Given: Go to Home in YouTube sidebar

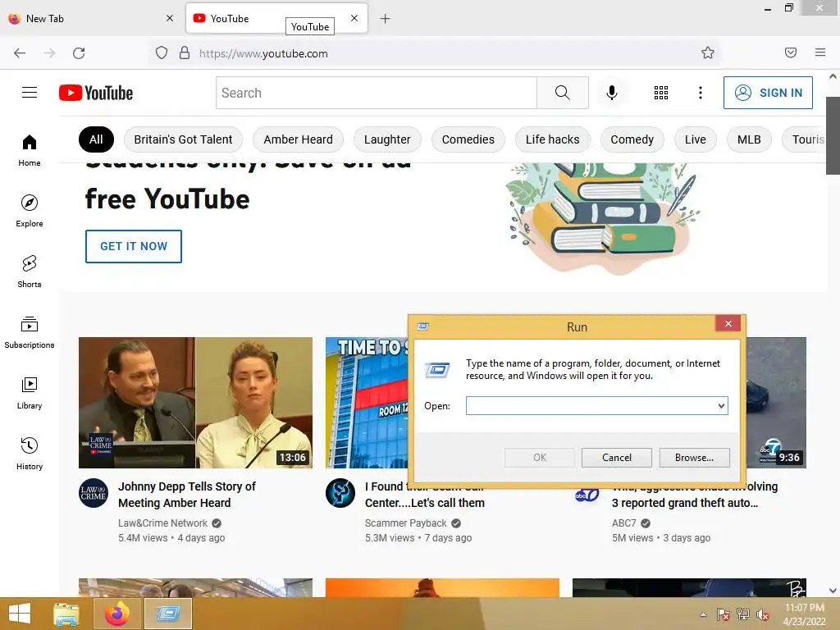Looking at the screenshot, I should pyautogui.click(x=30, y=151).
